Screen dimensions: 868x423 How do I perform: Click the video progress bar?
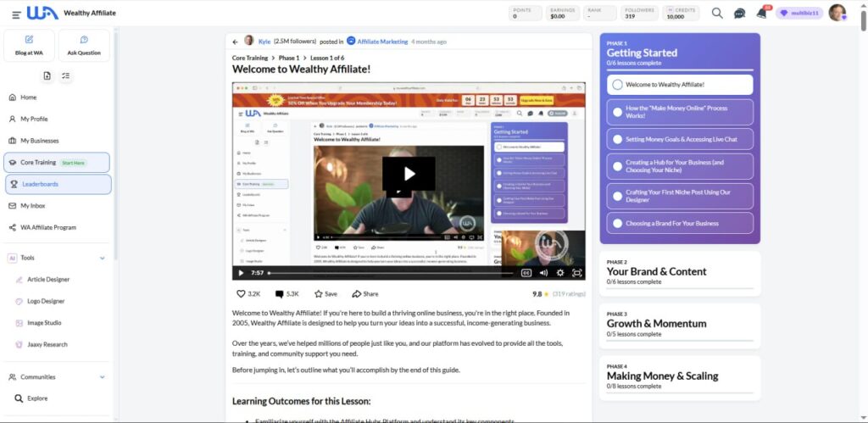pos(390,273)
